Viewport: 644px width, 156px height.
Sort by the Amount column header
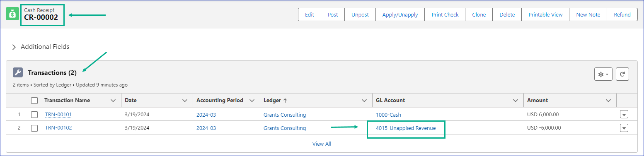pos(537,101)
